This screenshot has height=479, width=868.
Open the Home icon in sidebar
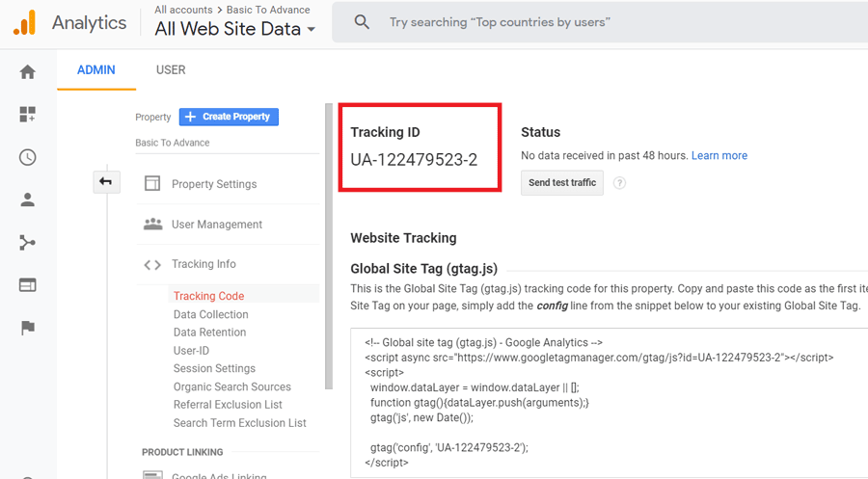27,72
